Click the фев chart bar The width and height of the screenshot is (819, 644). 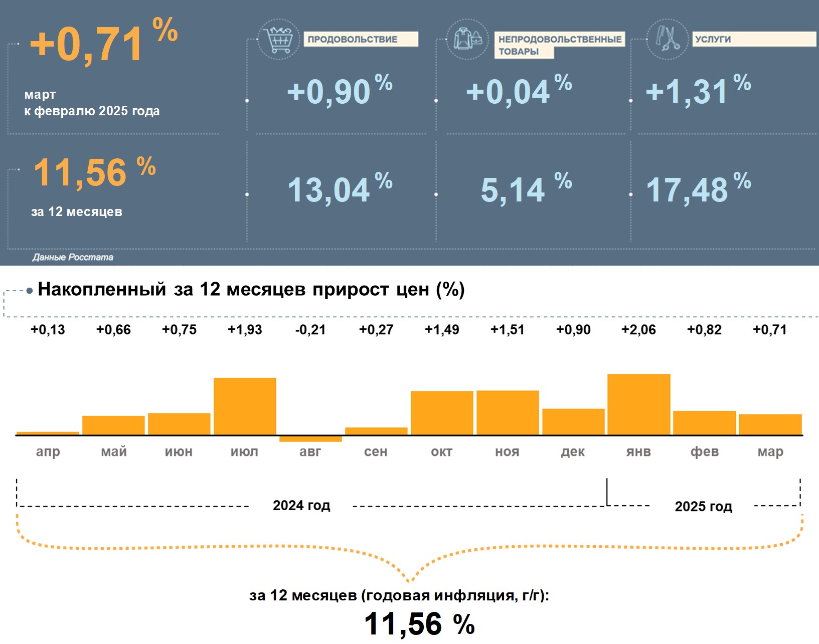pyautogui.click(x=705, y=423)
